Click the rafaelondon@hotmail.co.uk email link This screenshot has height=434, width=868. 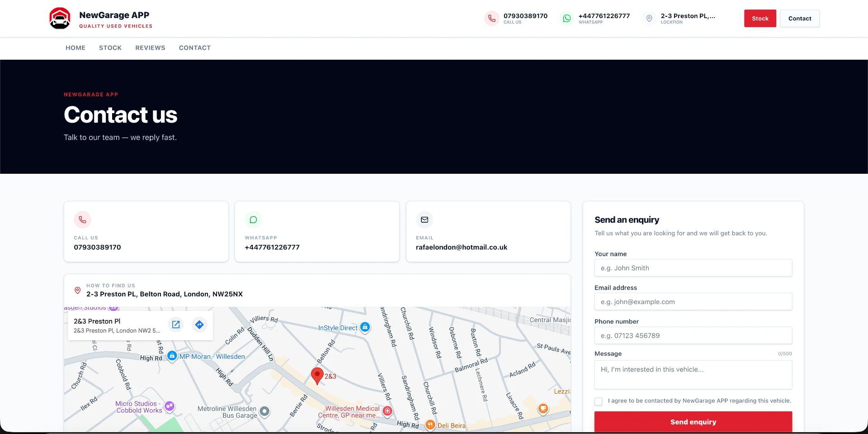click(462, 247)
